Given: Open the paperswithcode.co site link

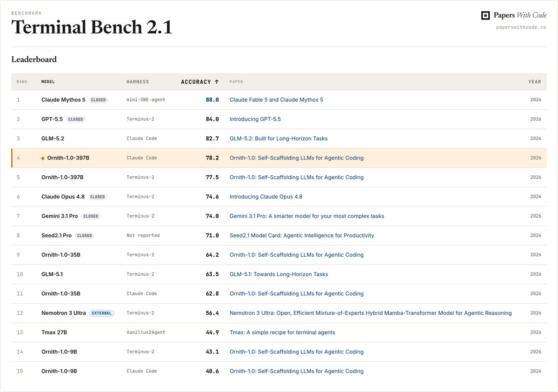Looking at the screenshot, I should pos(521,27).
